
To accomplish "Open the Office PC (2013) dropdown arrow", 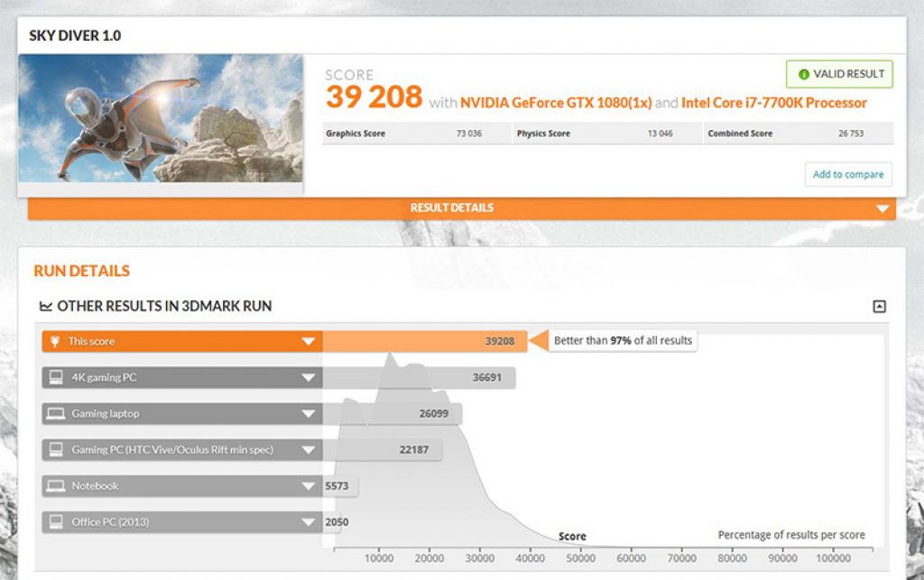I will point(309,521).
